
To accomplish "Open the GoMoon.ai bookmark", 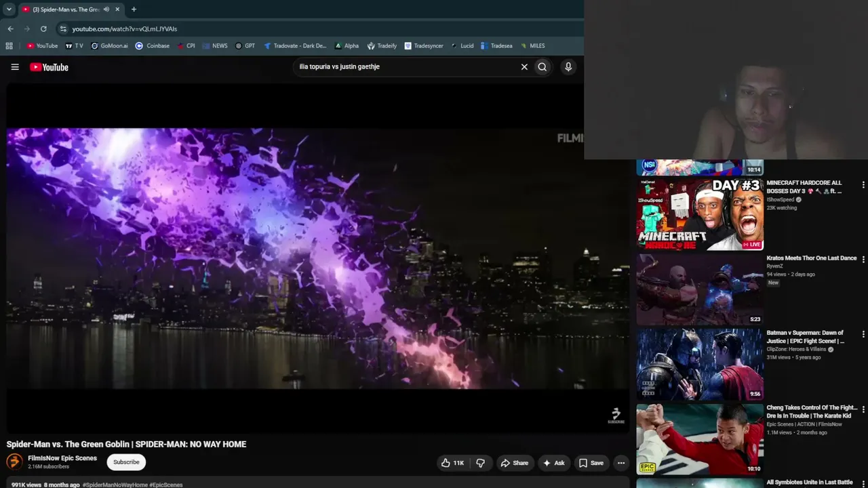I will [x=109, y=46].
